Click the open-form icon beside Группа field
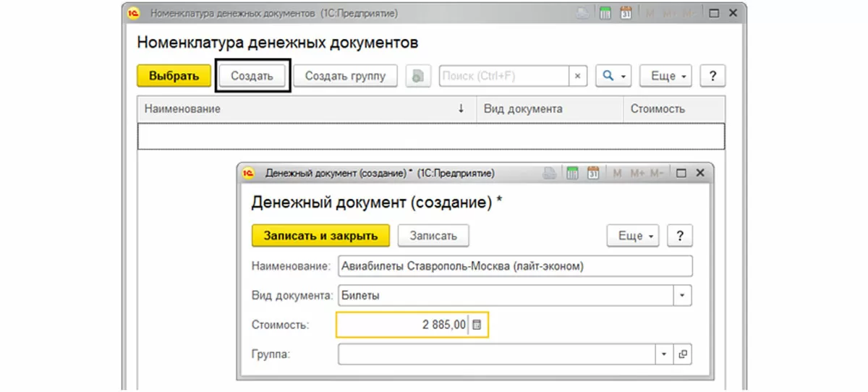The image size is (868, 392). point(683,354)
